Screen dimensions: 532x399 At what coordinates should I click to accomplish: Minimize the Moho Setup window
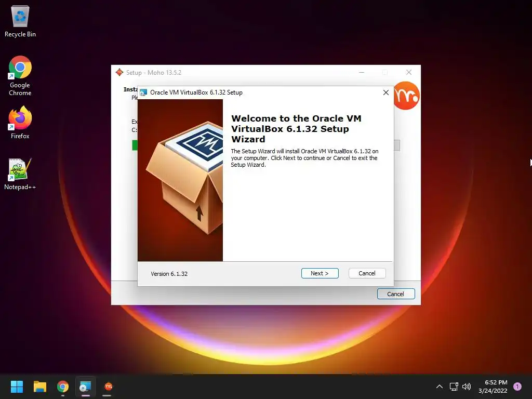point(362,72)
